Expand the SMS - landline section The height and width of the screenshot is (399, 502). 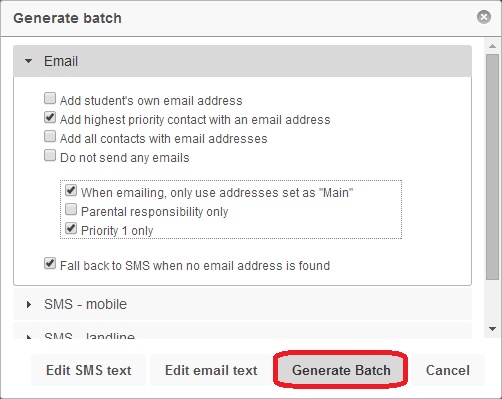tap(29, 337)
